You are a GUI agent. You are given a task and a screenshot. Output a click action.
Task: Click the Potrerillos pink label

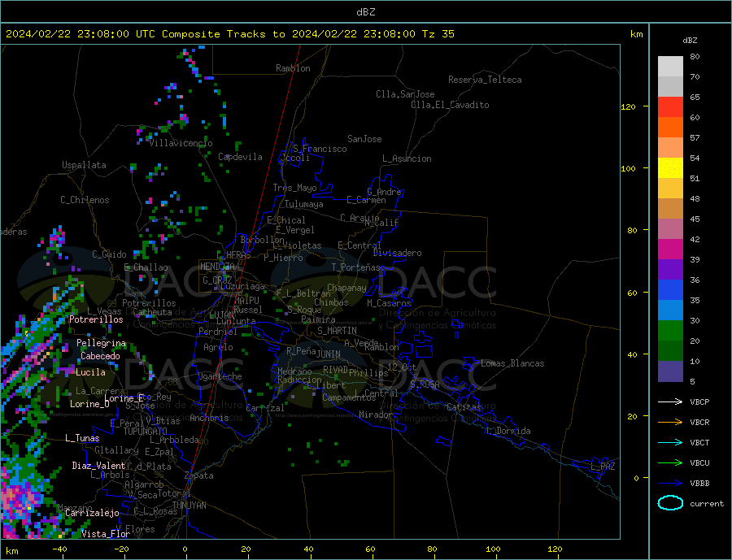click(x=96, y=319)
